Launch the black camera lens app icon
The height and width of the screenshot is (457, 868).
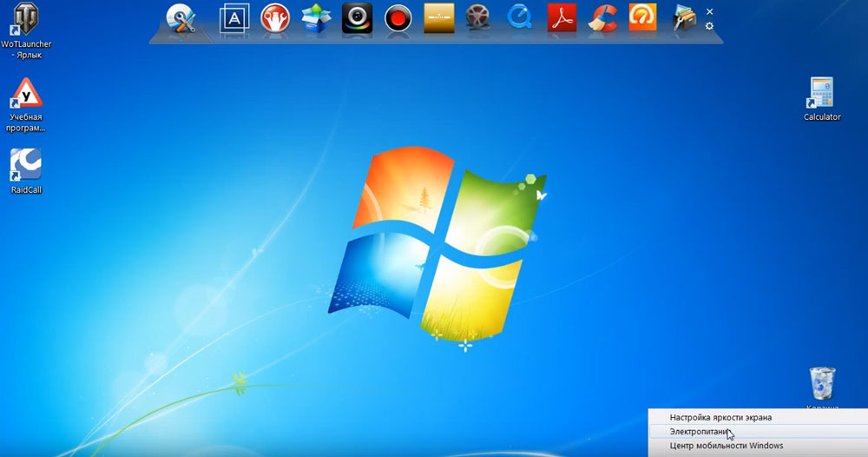[x=357, y=18]
